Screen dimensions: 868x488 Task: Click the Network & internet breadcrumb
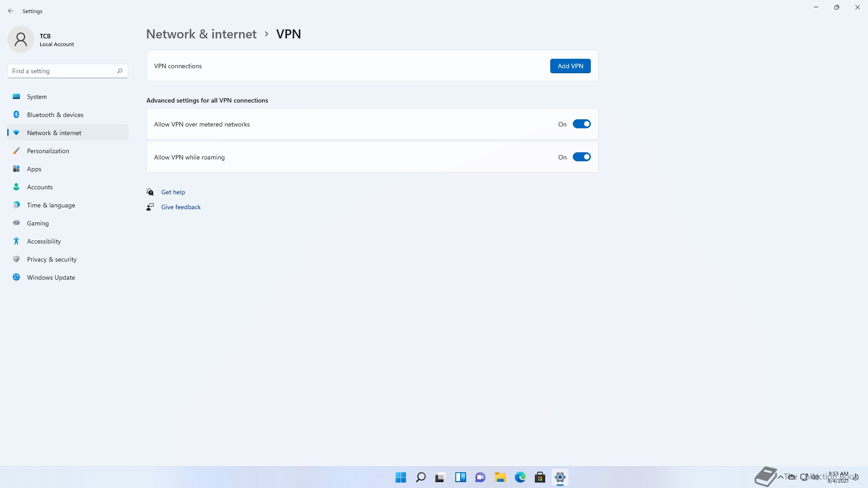pyautogui.click(x=201, y=34)
